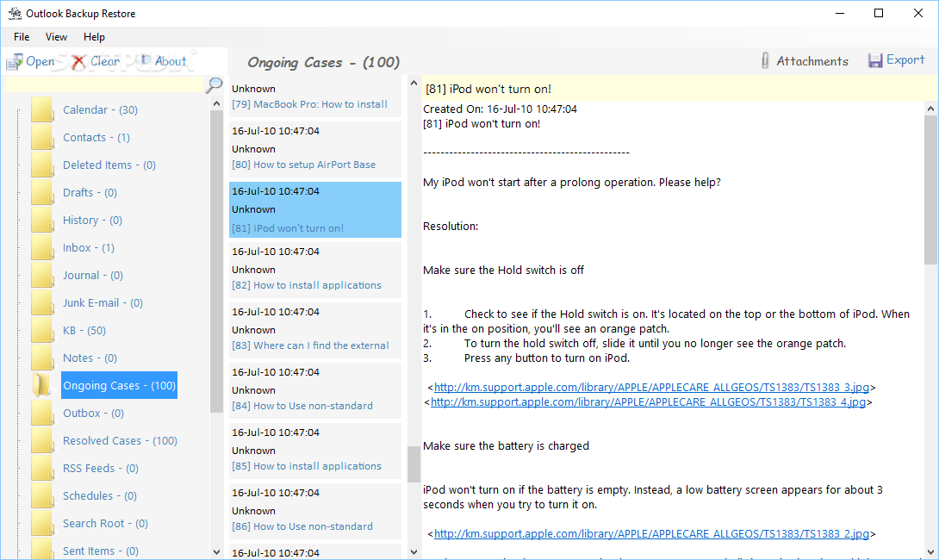Screen dimensions: 939x560
Task: Select KB - (50) folder
Action: pyautogui.click(x=84, y=330)
